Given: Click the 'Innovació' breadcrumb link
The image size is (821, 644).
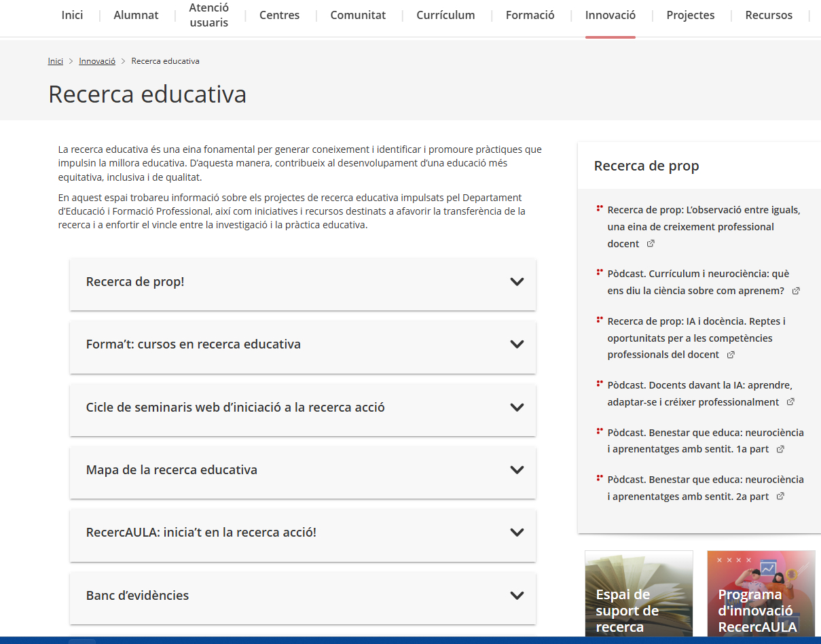Looking at the screenshot, I should (x=97, y=61).
